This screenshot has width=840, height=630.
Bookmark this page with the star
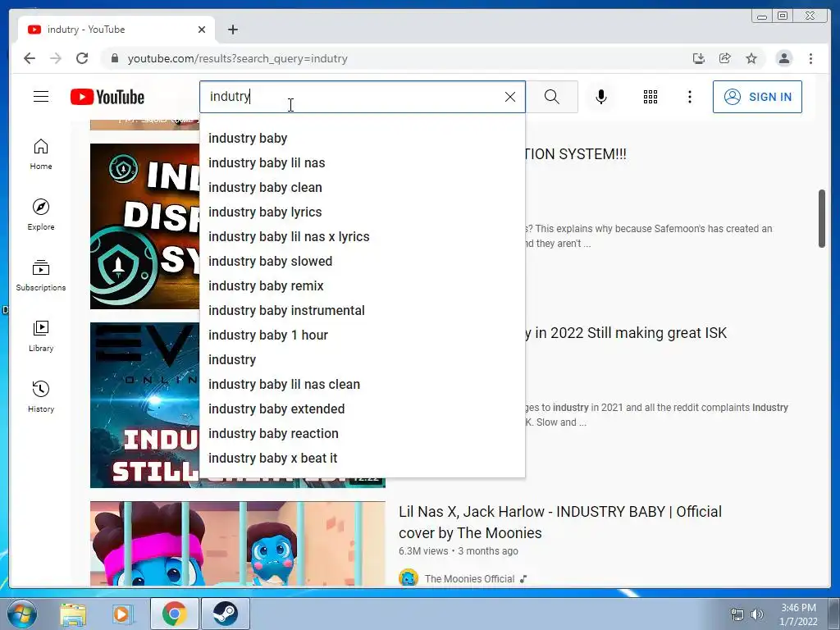751,58
